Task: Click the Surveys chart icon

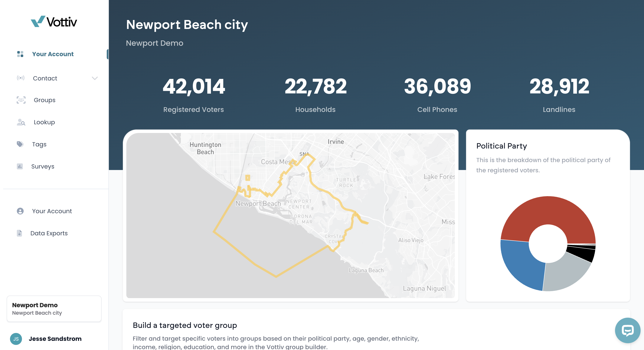Action: click(20, 166)
